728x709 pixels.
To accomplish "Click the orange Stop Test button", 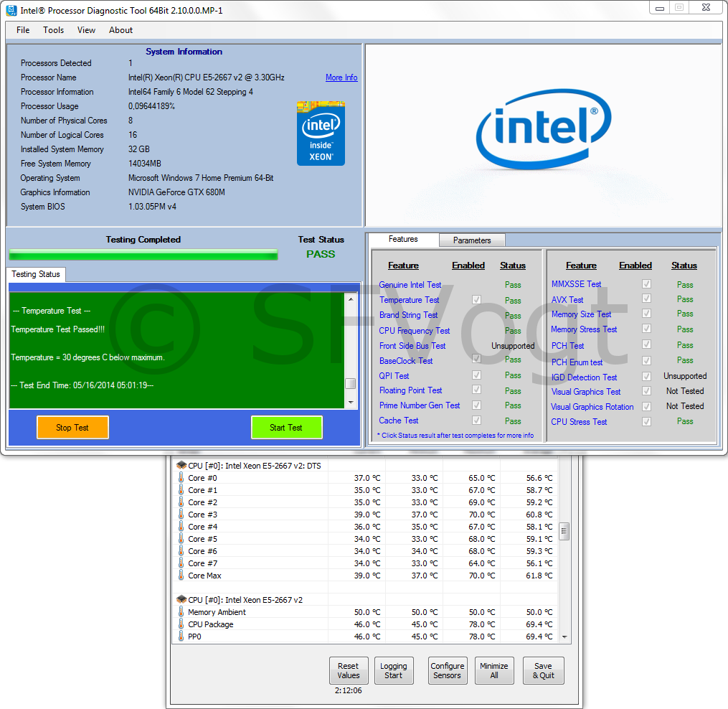I will pyautogui.click(x=72, y=428).
